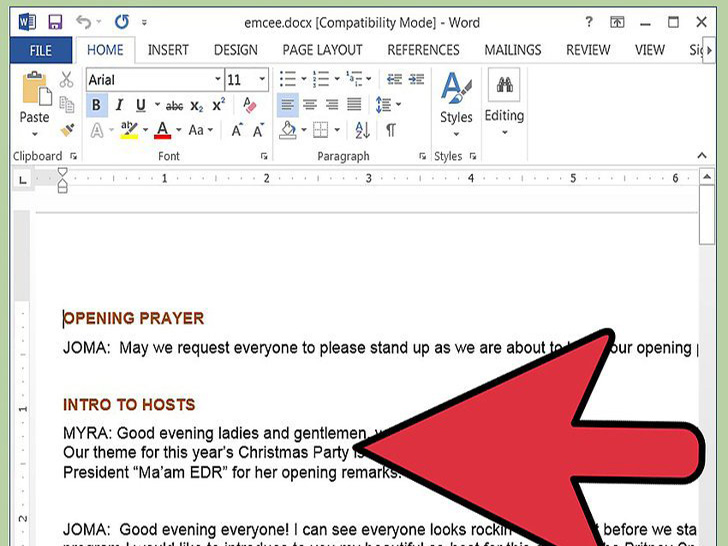
Task: Decrease the paragraph indent
Action: click(394, 79)
